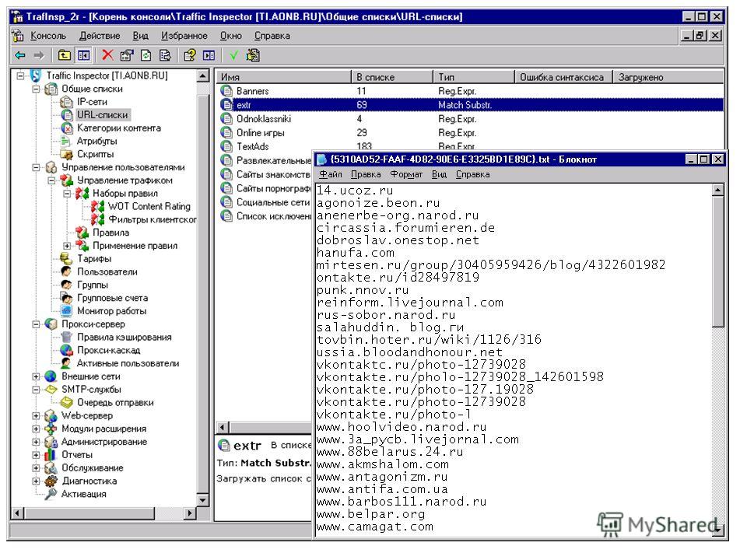Select the Социальные сети list row
747x560 pixels.
pyautogui.click(x=265, y=202)
